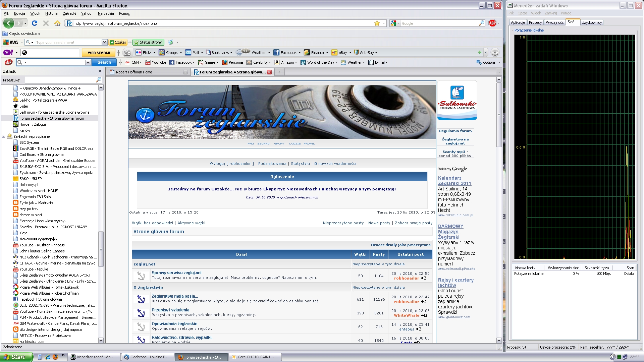Open the Wydajność tab in Task Manager
This screenshot has height=362, width=644.
click(554, 22)
